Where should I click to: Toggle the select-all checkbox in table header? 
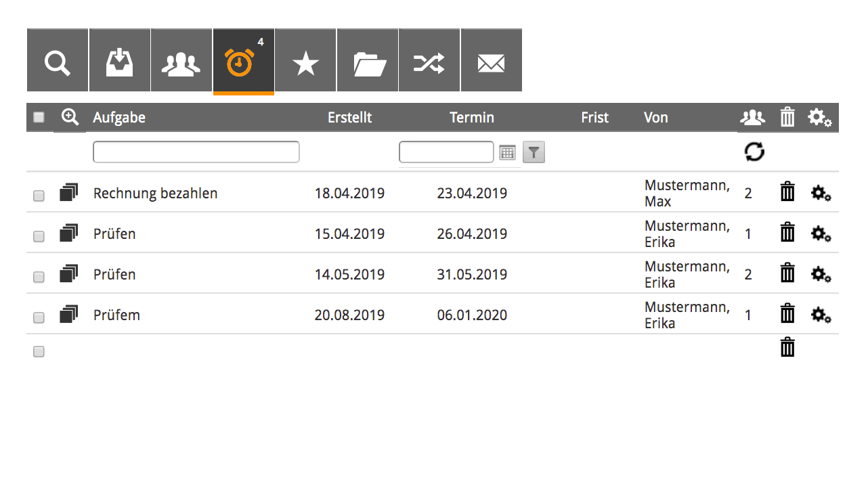click(x=39, y=117)
